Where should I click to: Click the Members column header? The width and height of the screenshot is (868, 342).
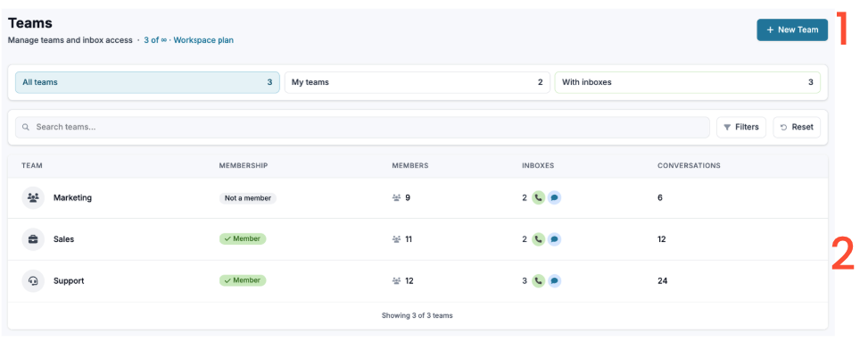(410, 166)
